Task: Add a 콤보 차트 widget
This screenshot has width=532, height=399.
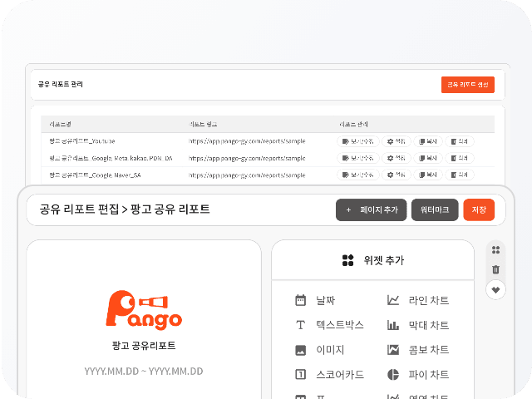Action: point(418,350)
